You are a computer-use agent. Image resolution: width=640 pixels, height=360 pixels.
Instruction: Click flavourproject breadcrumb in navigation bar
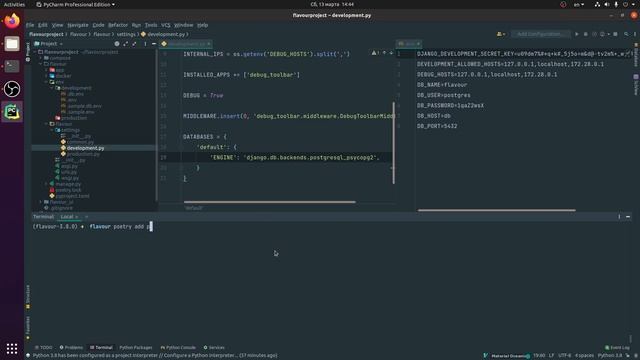click(46, 34)
